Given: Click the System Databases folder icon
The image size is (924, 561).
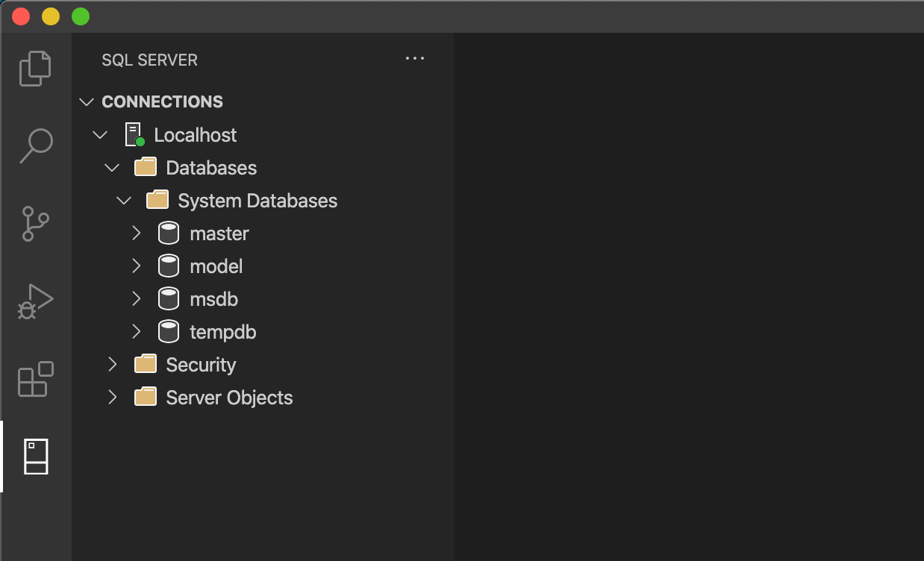Looking at the screenshot, I should pyautogui.click(x=157, y=200).
